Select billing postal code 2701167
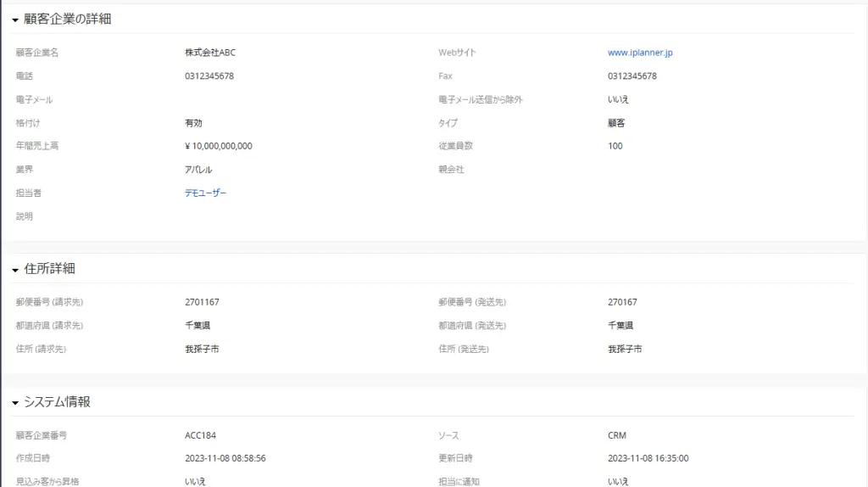 [x=201, y=302]
